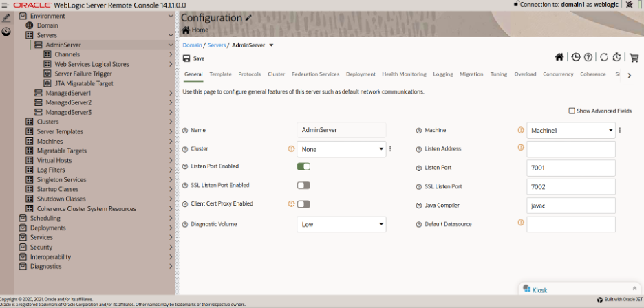The image size is (644, 308).
Task: Select ManagedServer2 in the tree
Action: 69,102
